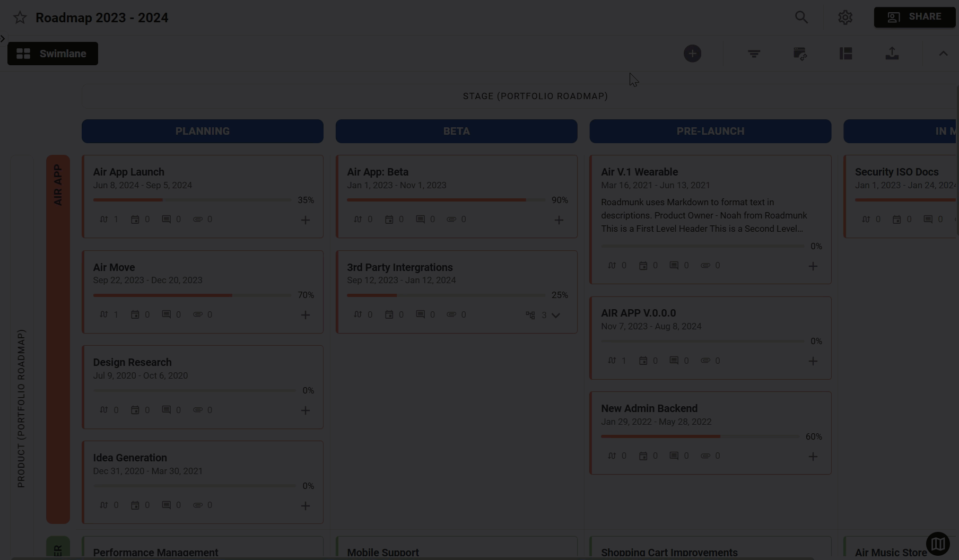Viewport: 959px width, 560px height.
Task: Click the dependencies icon on AIR APP V.0.0.0
Action: coord(613,361)
